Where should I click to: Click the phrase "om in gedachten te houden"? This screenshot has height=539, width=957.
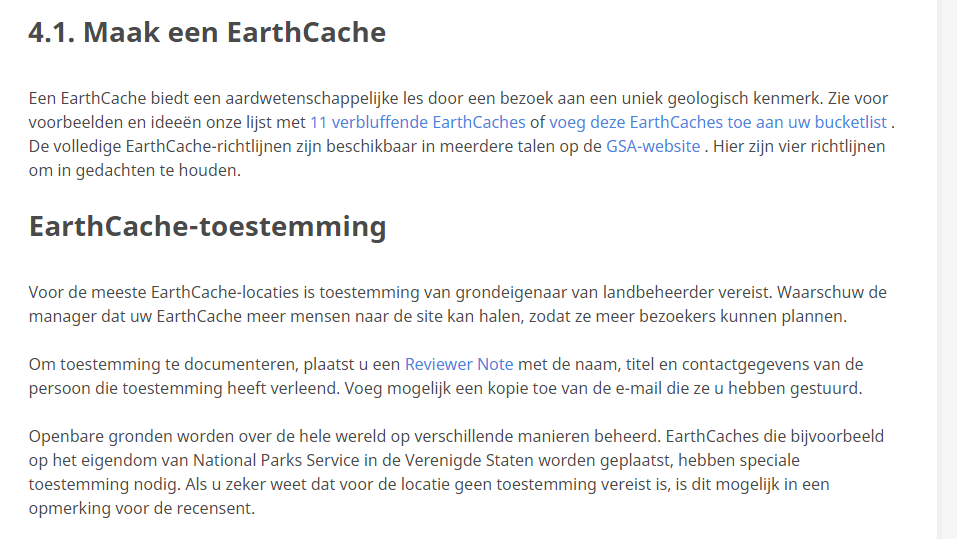click(135, 171)
